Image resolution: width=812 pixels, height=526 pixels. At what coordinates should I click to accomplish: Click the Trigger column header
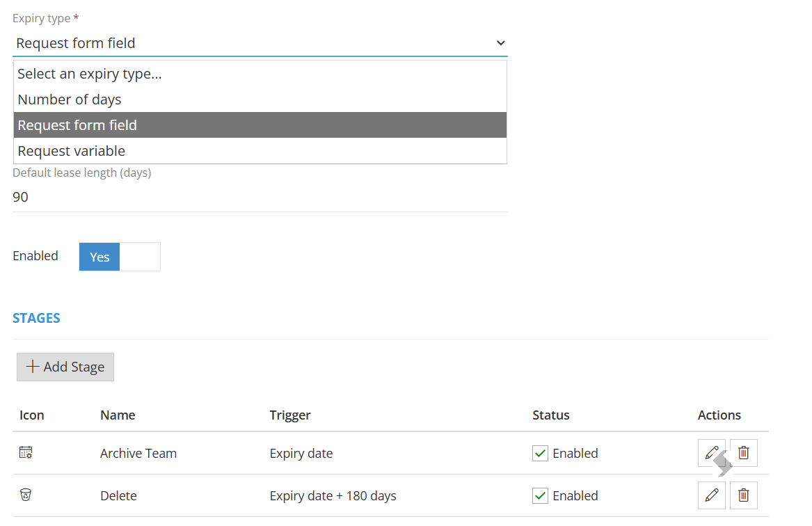290,415
